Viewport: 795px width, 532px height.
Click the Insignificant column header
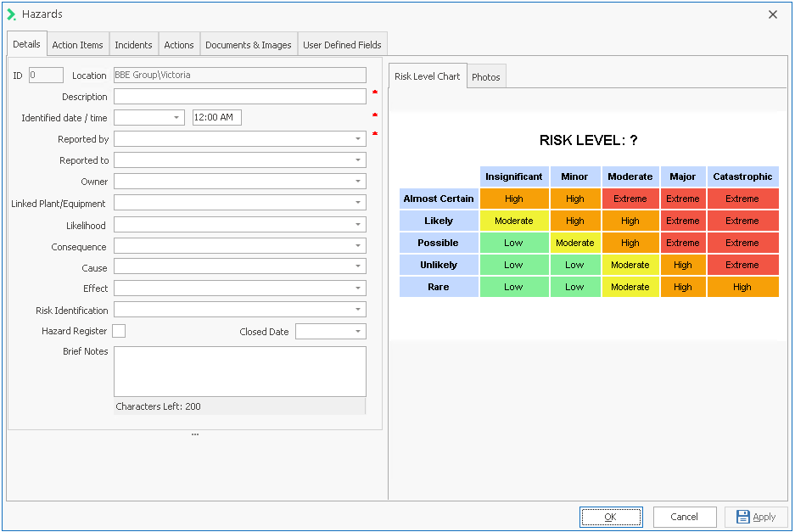(514, 176)
